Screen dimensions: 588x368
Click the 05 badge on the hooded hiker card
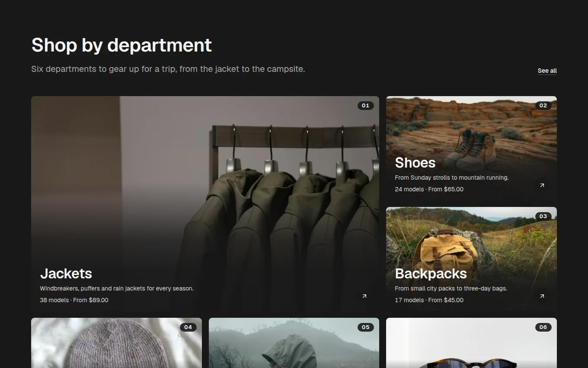pyautogui.click(x=365, y=327)
